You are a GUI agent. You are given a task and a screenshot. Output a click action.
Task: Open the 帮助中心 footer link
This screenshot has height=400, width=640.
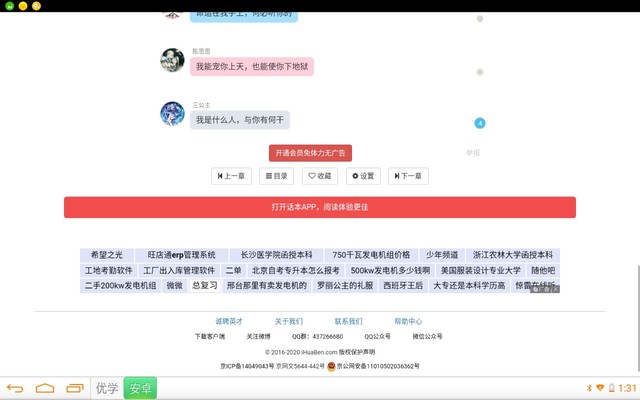click(x=408, y=322)
